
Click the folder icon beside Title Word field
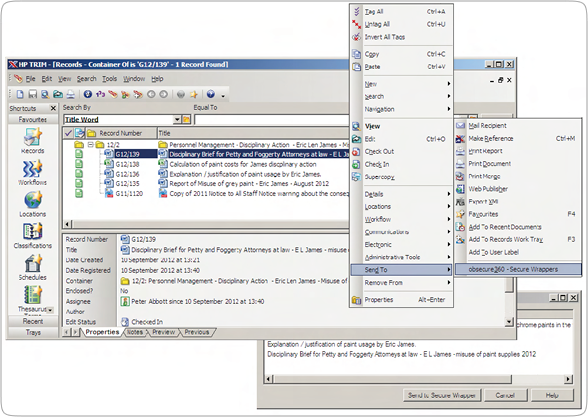tap(186, 120)
